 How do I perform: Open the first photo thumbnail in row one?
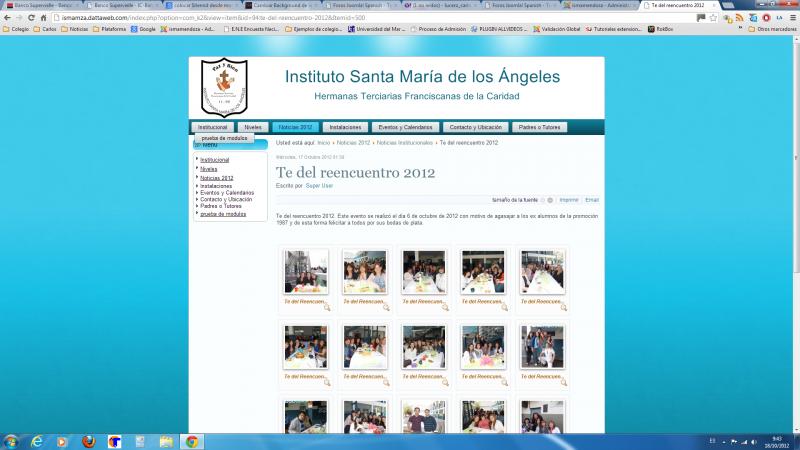click(306, 272)
